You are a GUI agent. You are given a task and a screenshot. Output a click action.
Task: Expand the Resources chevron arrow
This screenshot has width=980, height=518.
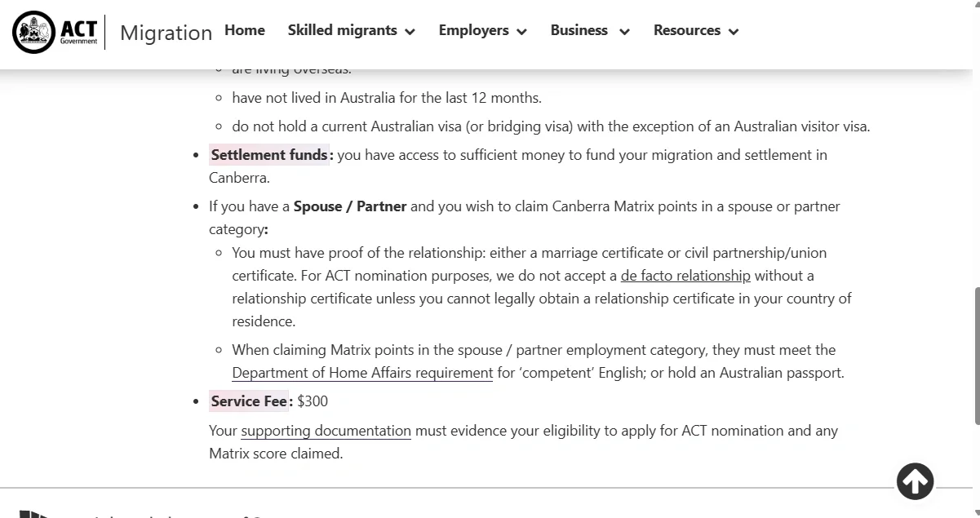click(734, 32)
